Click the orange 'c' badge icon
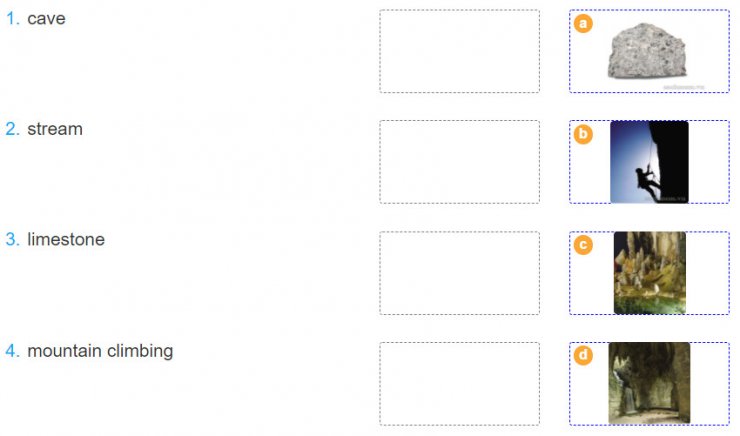Screen dimensions: 740x436 tap(583, 245)
